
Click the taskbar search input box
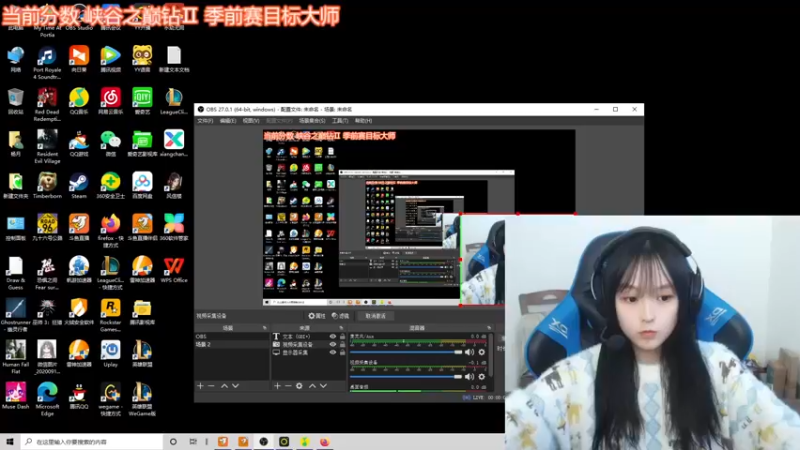92,442
